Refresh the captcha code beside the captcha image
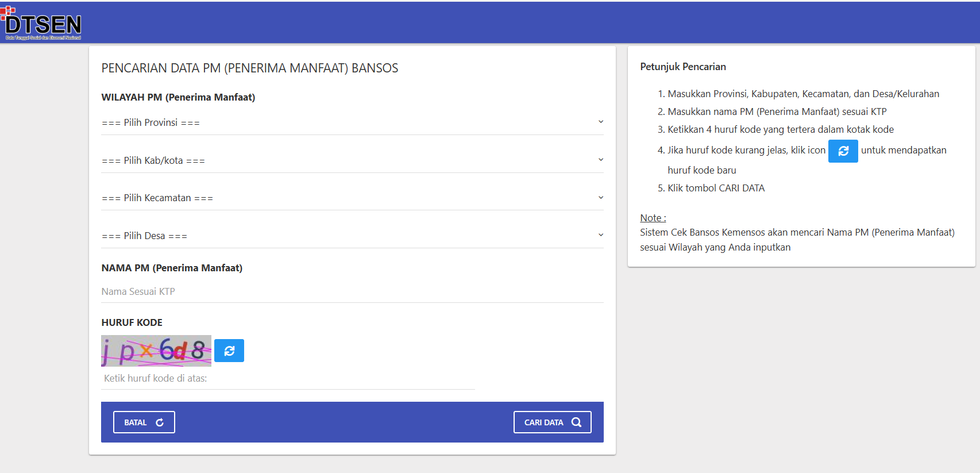The width and height of the screenshot is (980, 473). (x=229, y=351)
